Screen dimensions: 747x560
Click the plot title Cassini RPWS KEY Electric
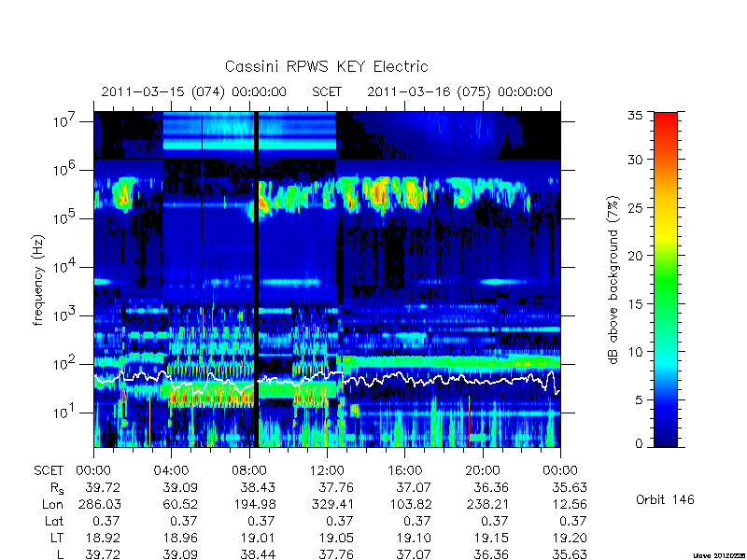(326, 66)
